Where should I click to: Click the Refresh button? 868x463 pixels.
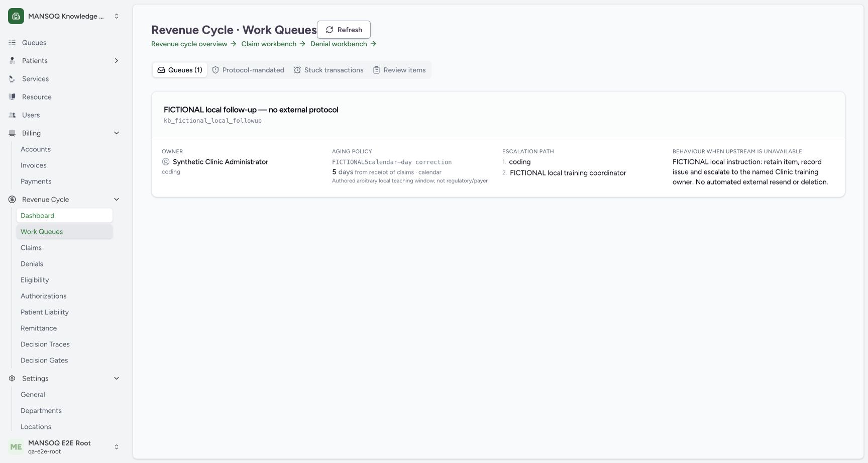point(344,30)
